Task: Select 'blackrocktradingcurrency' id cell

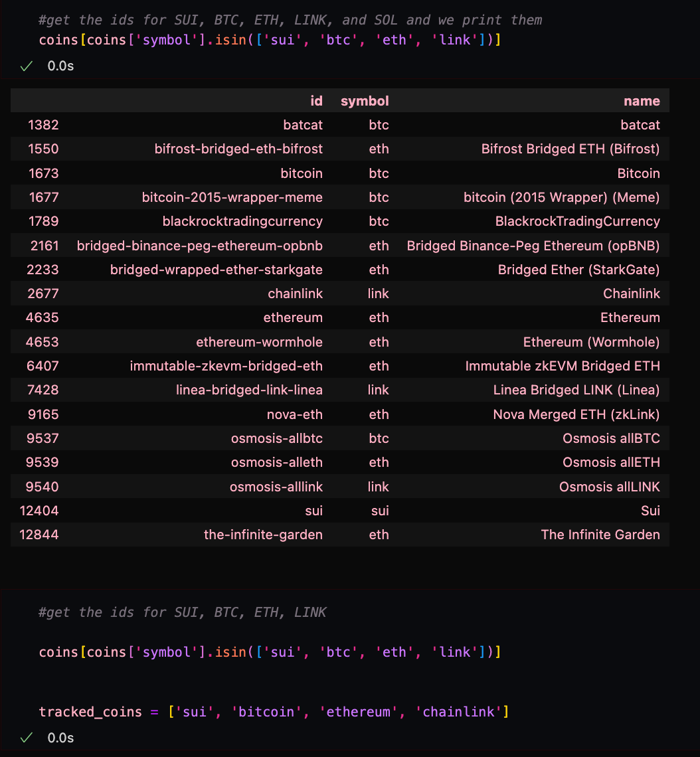Action: [242, 221]
